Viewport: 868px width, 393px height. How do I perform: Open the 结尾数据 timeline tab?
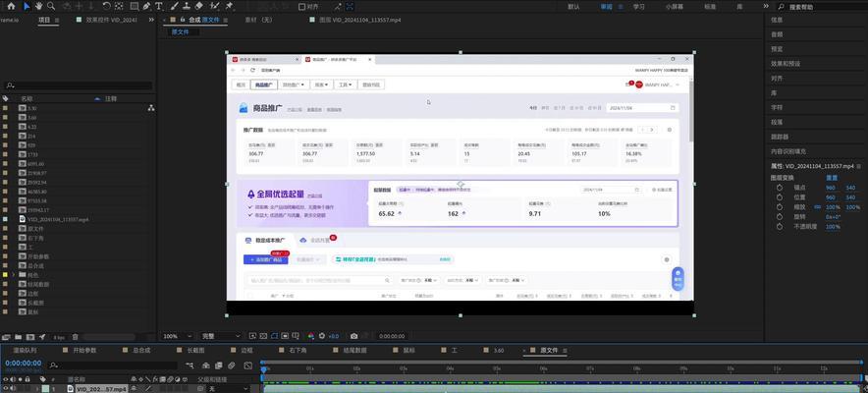tap(354, 351)
